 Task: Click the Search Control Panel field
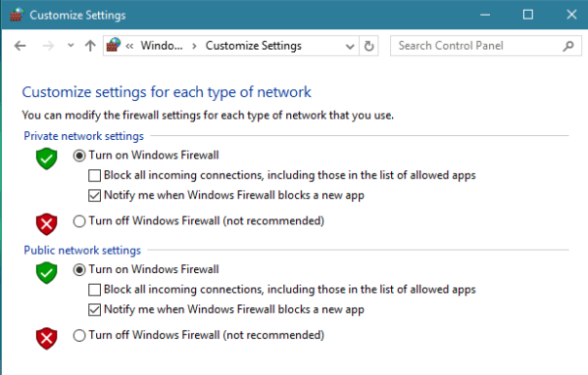pos(486,46)
